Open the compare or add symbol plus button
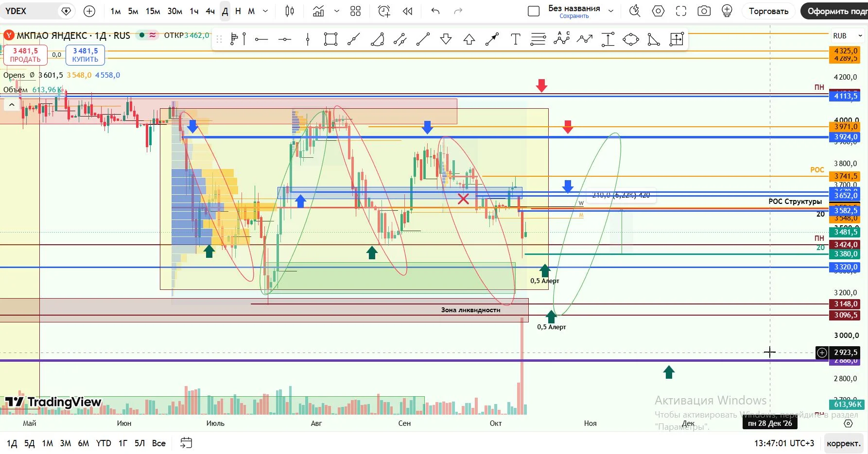Screen dimensions: 868x454 pyautogui.click(x=89, y=11)
